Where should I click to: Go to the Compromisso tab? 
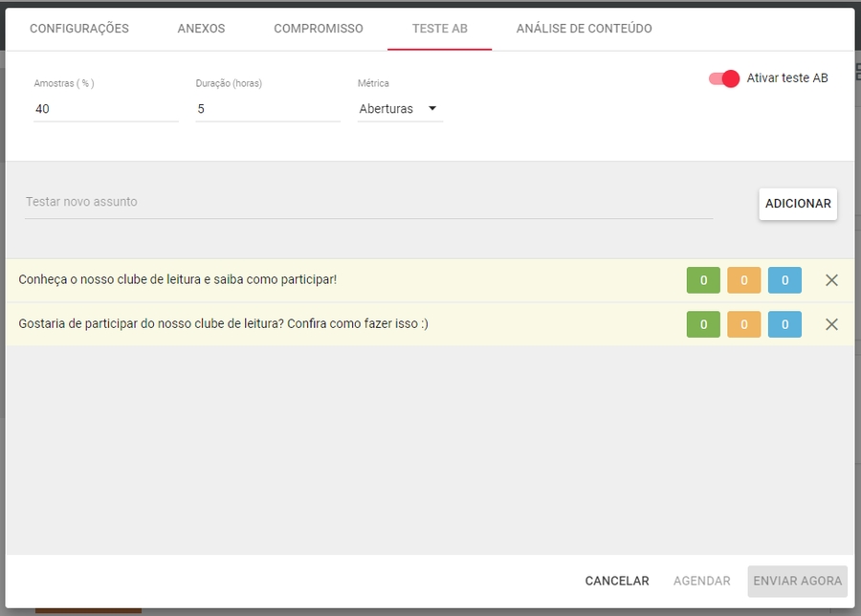319,29
